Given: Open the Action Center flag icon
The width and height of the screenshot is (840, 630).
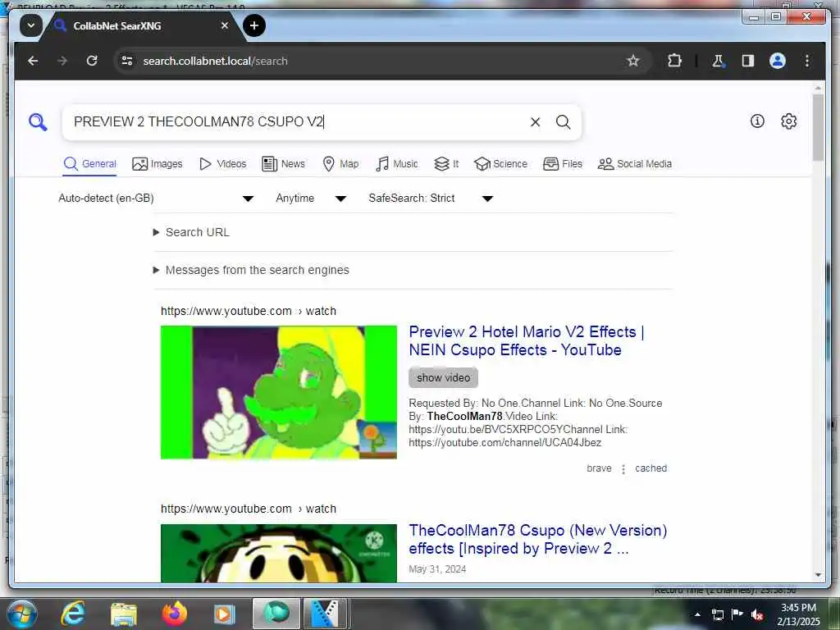Looking at the screenshot, I should [x=737, y=614].
